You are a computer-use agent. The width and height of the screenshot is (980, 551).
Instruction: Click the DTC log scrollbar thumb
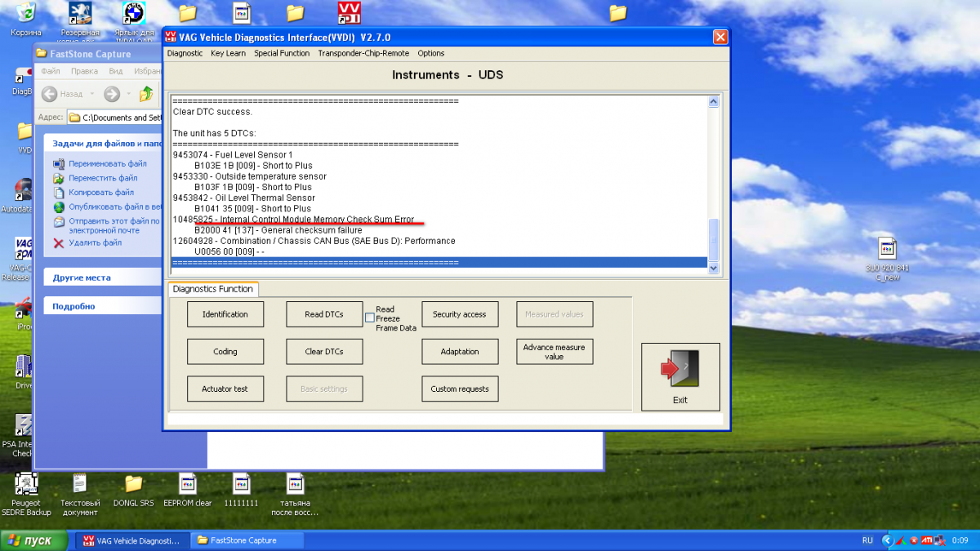point(713,239)
